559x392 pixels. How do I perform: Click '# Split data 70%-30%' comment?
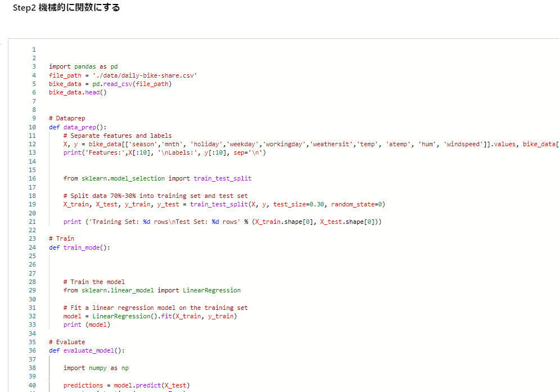tap(155, 196)
